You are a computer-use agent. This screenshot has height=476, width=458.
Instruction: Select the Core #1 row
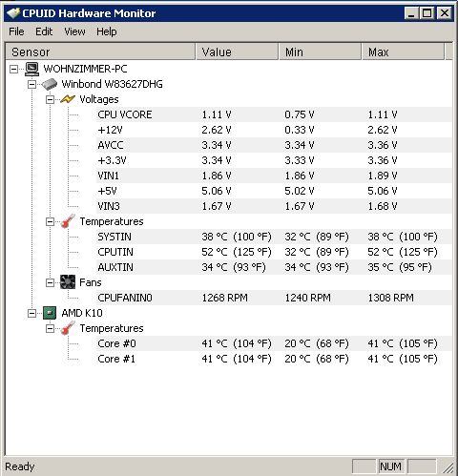pyautogui.click(x=274, y=359)
